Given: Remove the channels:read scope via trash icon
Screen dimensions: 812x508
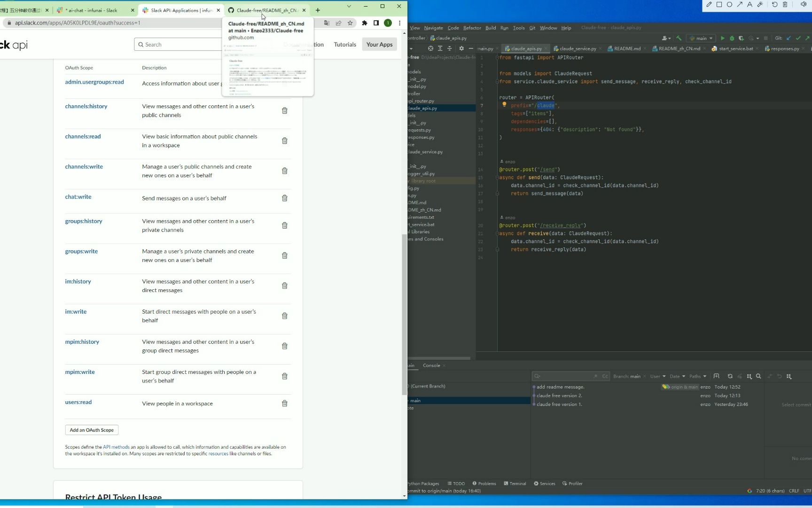Looking at the screenshot, I should 284,141.
